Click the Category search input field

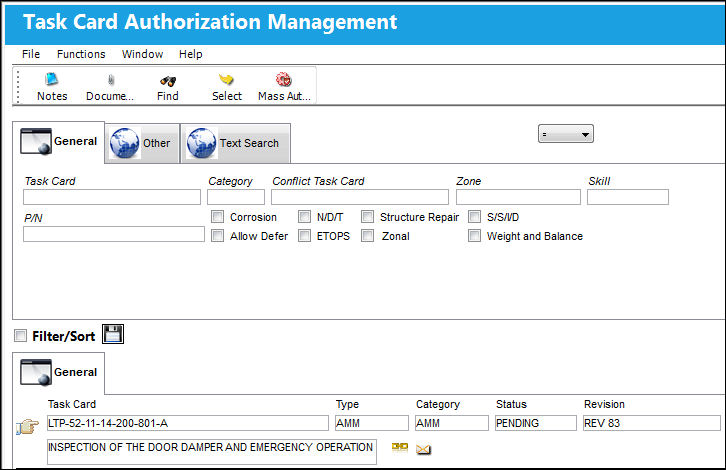pyautogui.click(x=236, y=197)
